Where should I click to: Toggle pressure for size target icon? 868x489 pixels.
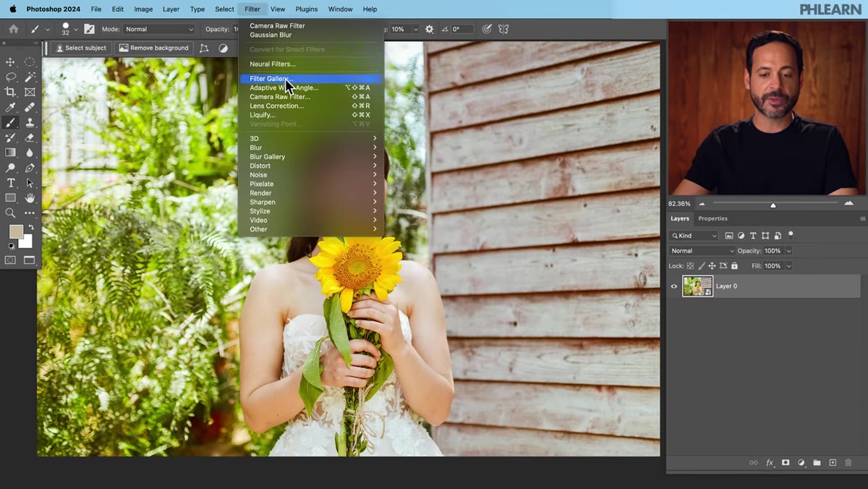pyautogui.click(x=488, y=29)
